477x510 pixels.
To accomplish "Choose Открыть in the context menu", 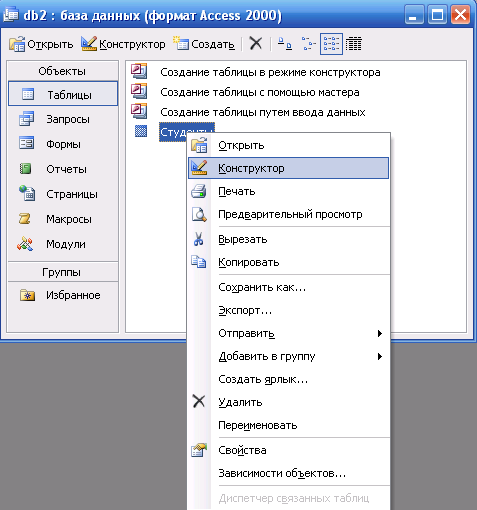I will (289, 145).
